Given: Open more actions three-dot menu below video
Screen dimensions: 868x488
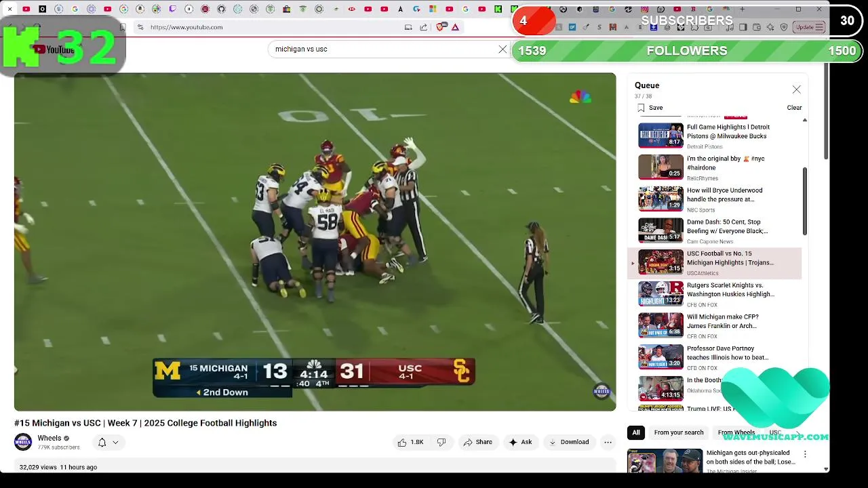Looking at the screenshot, I should pyautogui.click(x=608, y=442).
